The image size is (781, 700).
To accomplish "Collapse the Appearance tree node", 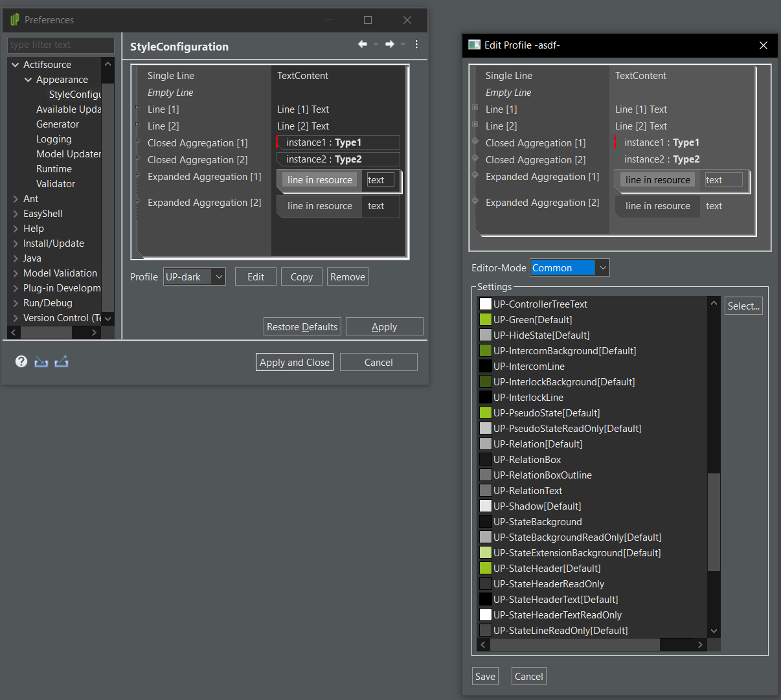I will 28,80.
